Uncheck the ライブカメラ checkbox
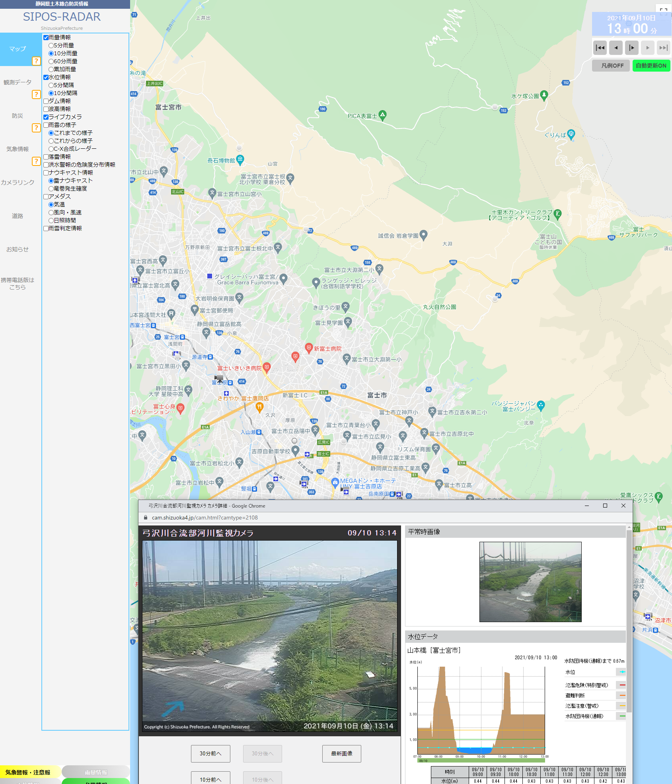This screenshot has height=784, width=672. (46, 117)
